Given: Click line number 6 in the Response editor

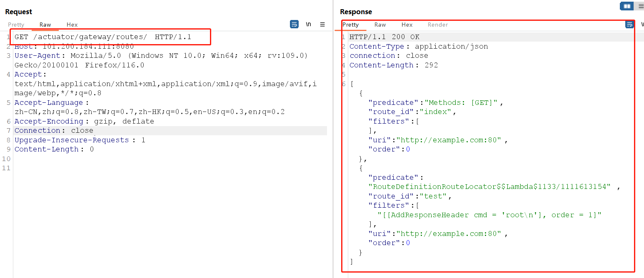Looking at the screenshot, I should pyautogui.click(x=343, y=84).
